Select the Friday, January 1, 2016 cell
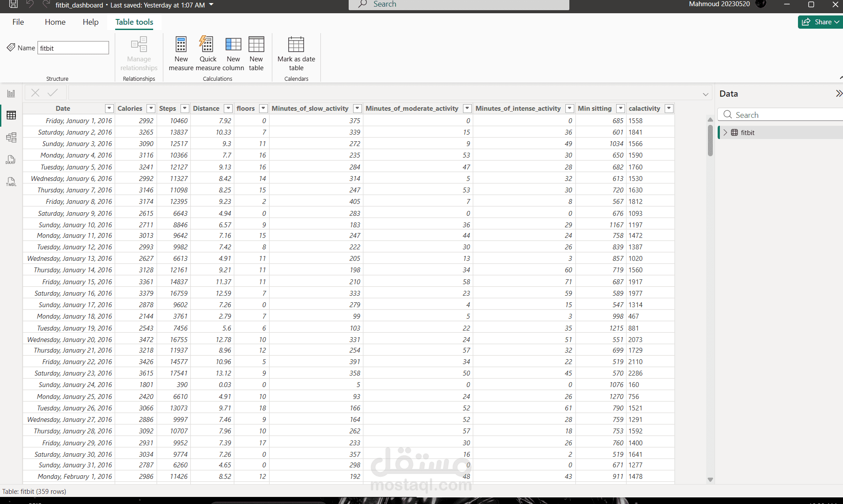 69,120
